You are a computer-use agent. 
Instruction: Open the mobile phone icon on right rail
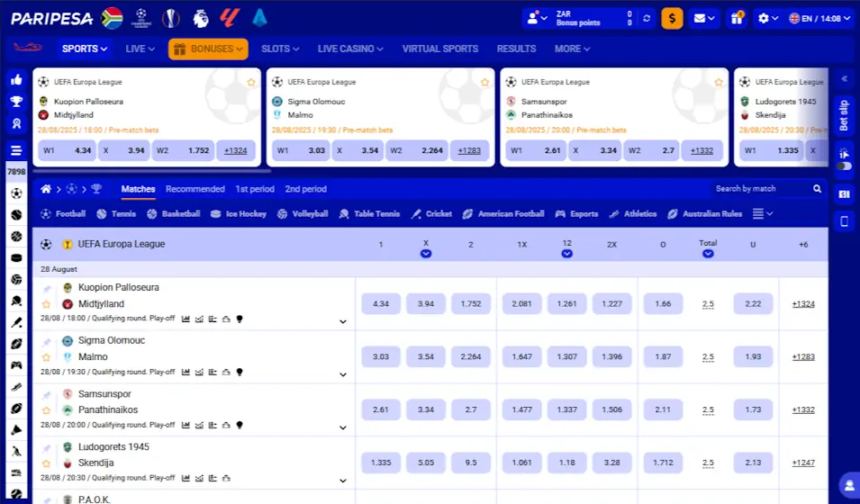[x=845, y=221]
